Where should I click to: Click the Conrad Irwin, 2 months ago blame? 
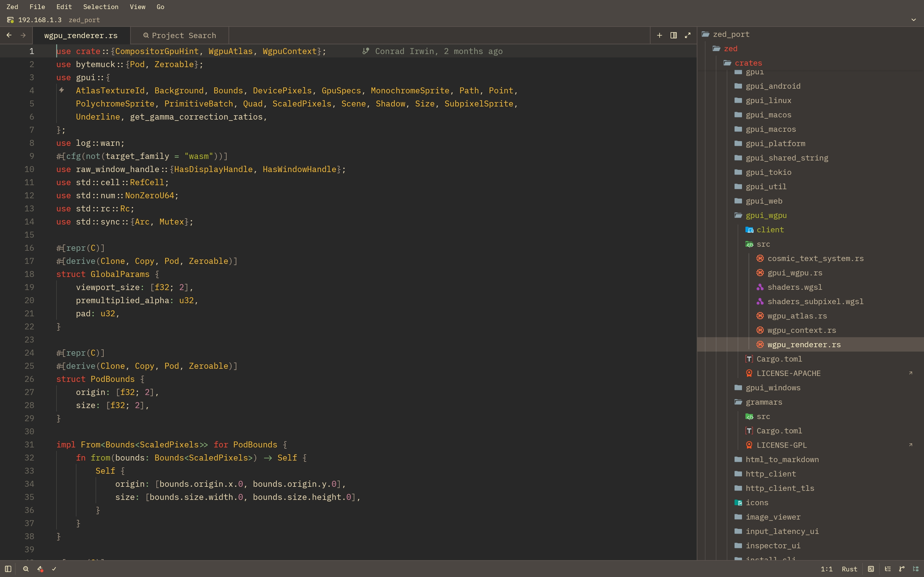coord(439,51)
